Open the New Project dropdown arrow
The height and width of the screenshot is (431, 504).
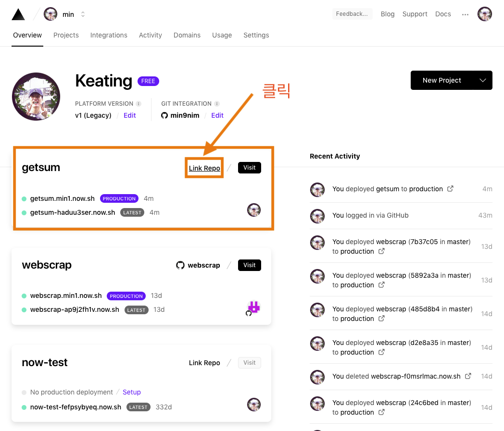[483, 80]
